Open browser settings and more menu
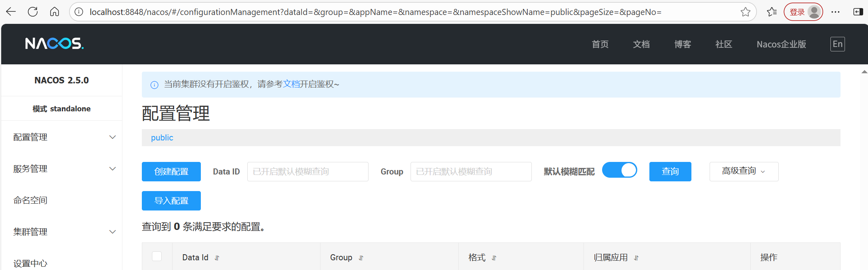This screenshot has width=868, height=270. tap(836, 12)
